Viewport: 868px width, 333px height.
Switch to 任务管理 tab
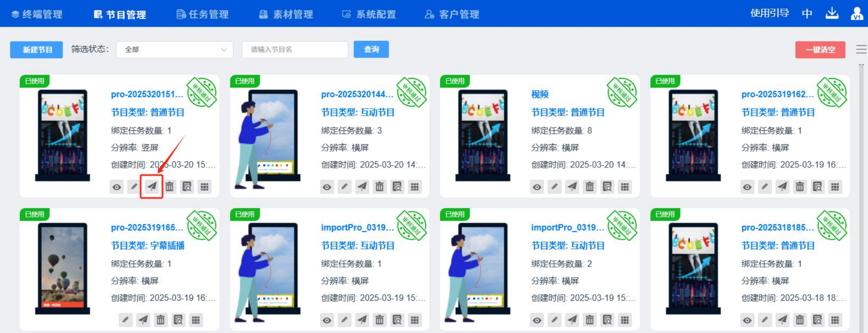point(203,14)
